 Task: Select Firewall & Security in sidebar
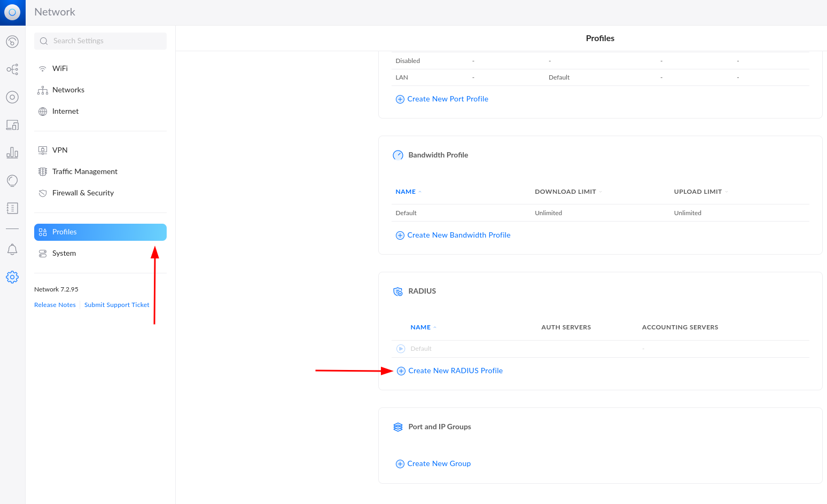[83, 193]
